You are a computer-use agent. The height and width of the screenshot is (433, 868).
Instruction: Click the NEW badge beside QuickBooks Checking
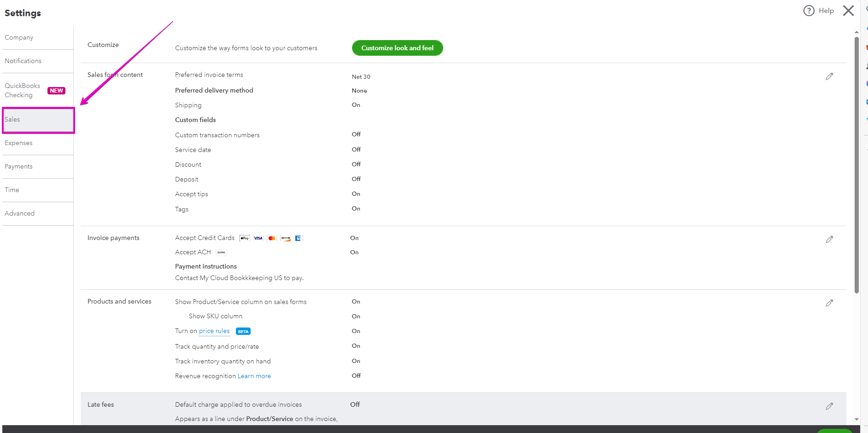56,91
